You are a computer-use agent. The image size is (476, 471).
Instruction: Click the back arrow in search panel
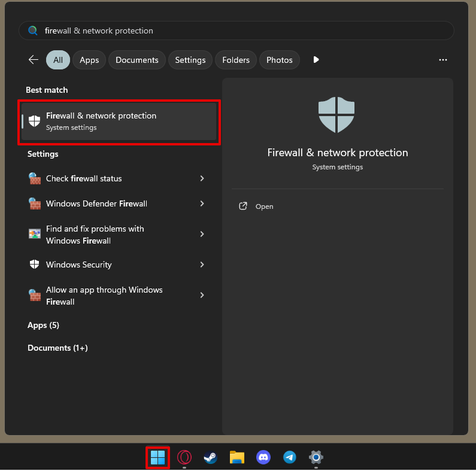(x=34, y=60)
